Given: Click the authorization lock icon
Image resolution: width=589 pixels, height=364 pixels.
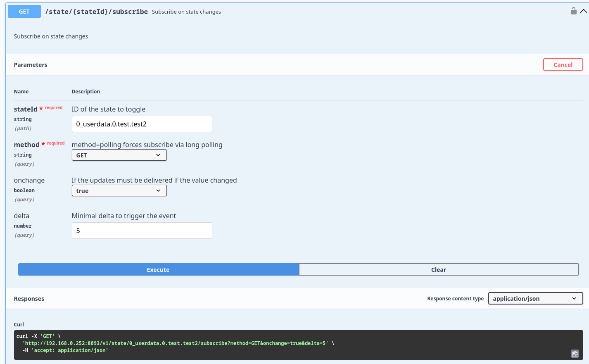Looking at the screenshot, I should (x=573, y=11).
